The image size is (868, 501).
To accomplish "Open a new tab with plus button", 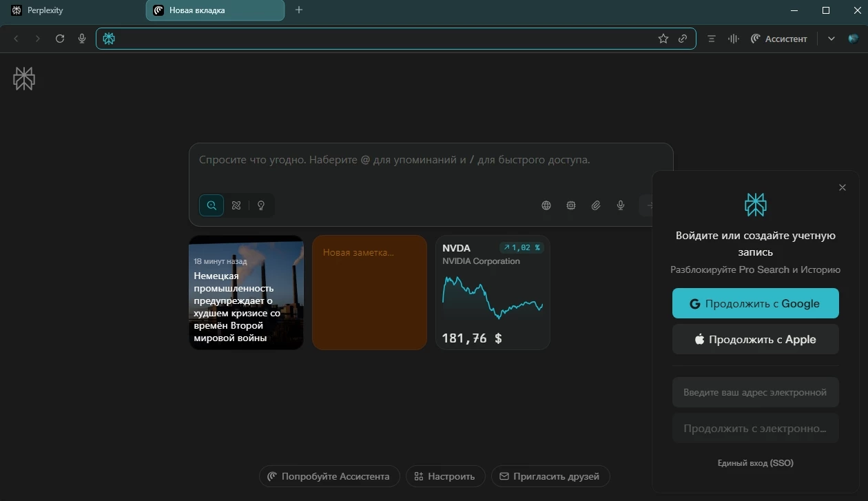I will click(x=298, y=10).
